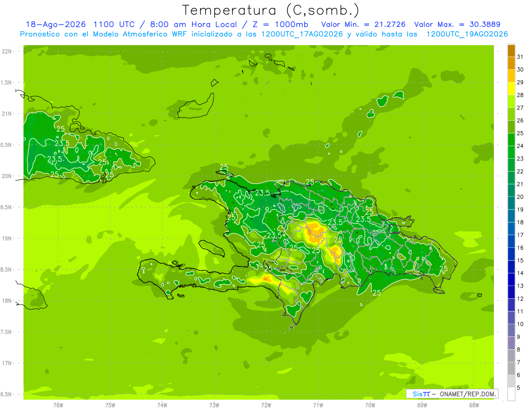
Task: Pick the dark blue swatch between 12 and 13
Action: [x=511, y=293]
